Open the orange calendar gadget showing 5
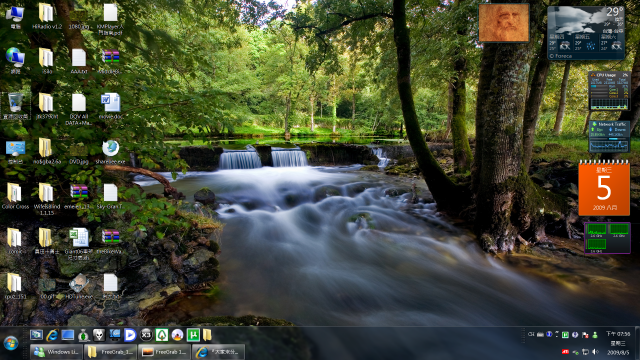 pos(604,188)
